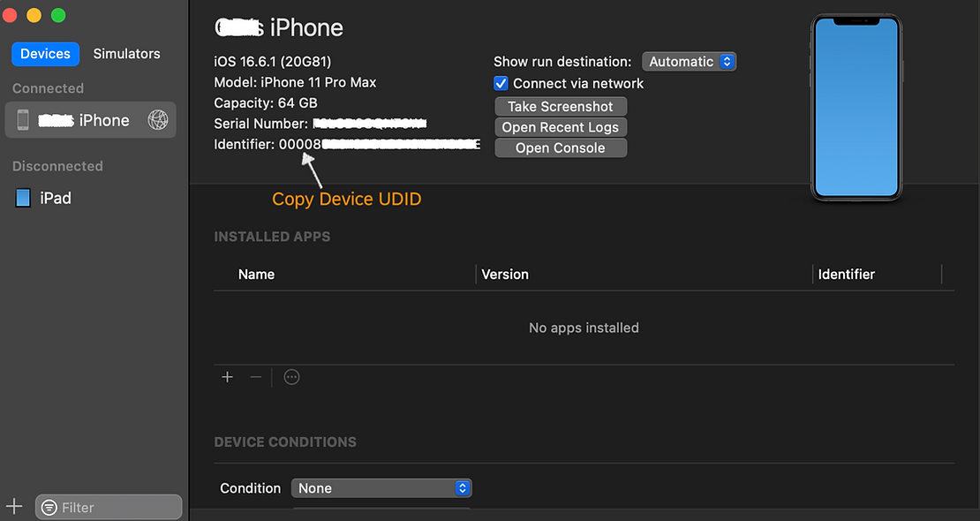Click the iPad icon under Disconnected
Screen dimensions: 980x521
coord(22,197)
